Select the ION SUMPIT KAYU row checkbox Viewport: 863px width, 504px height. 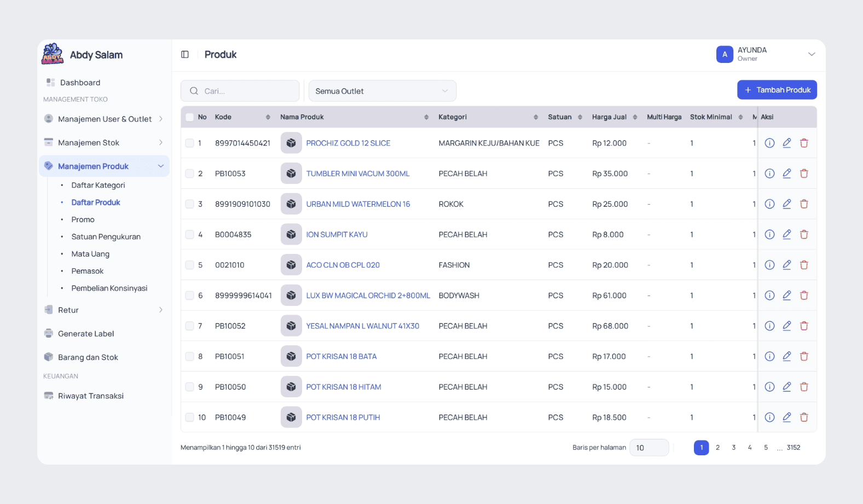click(190, 235)
